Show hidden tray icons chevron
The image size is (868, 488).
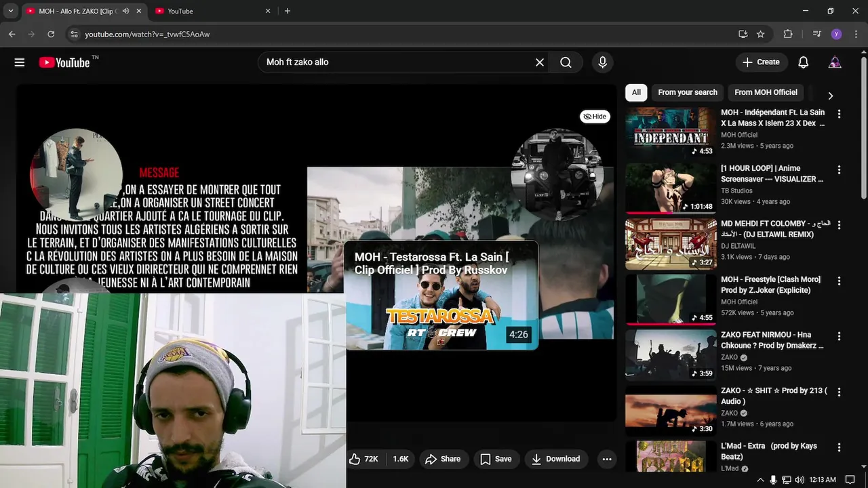[760, 480]
